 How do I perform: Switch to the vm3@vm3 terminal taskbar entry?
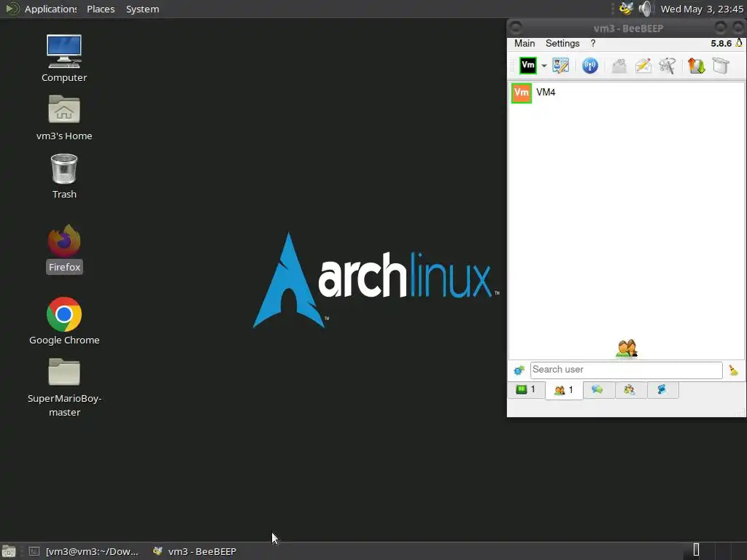(x=83, y=551)
